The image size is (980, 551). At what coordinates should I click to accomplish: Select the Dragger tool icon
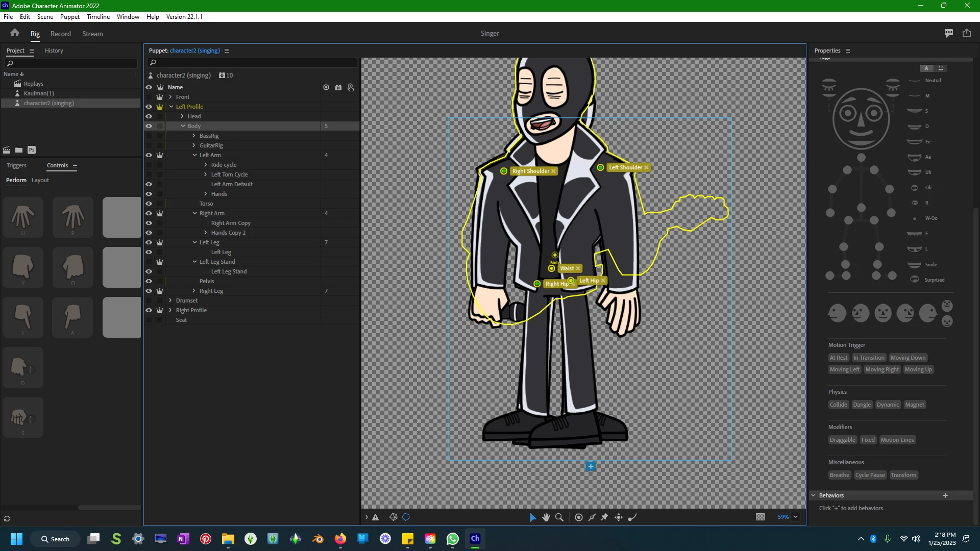click(619, 517)
